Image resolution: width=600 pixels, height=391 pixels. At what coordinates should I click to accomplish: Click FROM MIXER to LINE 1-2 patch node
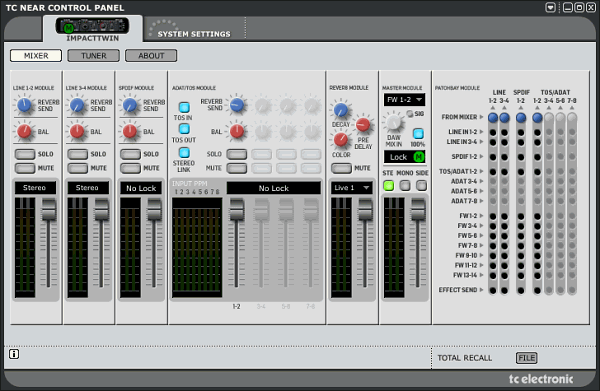[x=493, y=117]
